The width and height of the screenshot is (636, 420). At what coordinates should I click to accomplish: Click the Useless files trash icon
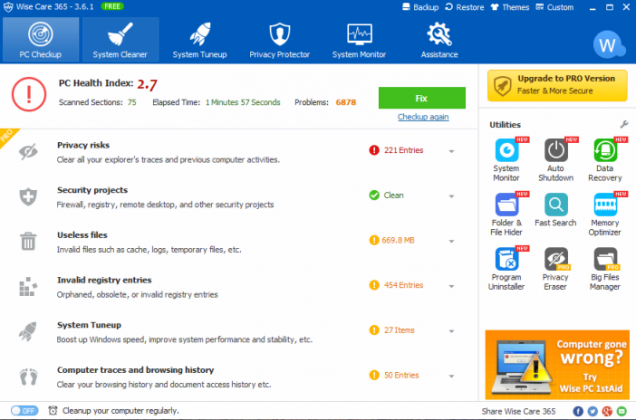click(x=28, y=241)
